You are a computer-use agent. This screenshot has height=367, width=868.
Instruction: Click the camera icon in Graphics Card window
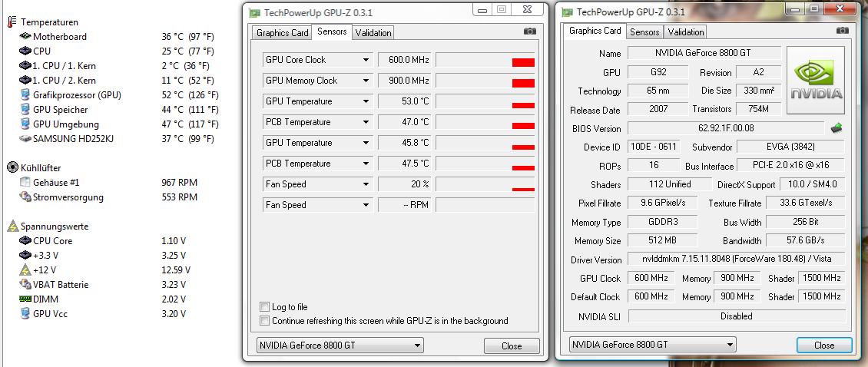(x=843, y=31)
